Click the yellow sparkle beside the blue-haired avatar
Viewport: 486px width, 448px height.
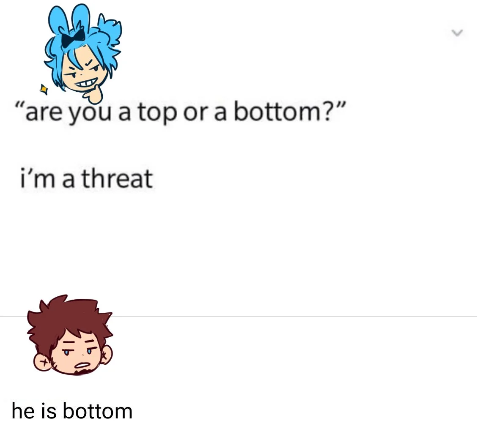[x=44, y=90]
